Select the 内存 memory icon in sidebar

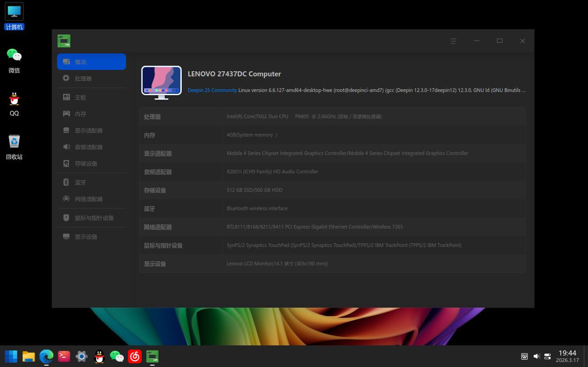[66, 114]
